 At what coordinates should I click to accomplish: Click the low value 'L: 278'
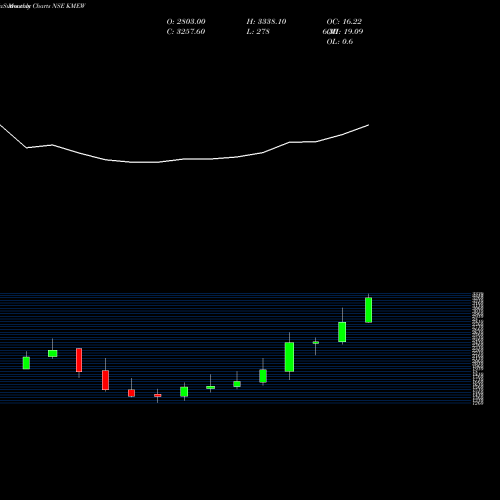[x=258, y=32]
